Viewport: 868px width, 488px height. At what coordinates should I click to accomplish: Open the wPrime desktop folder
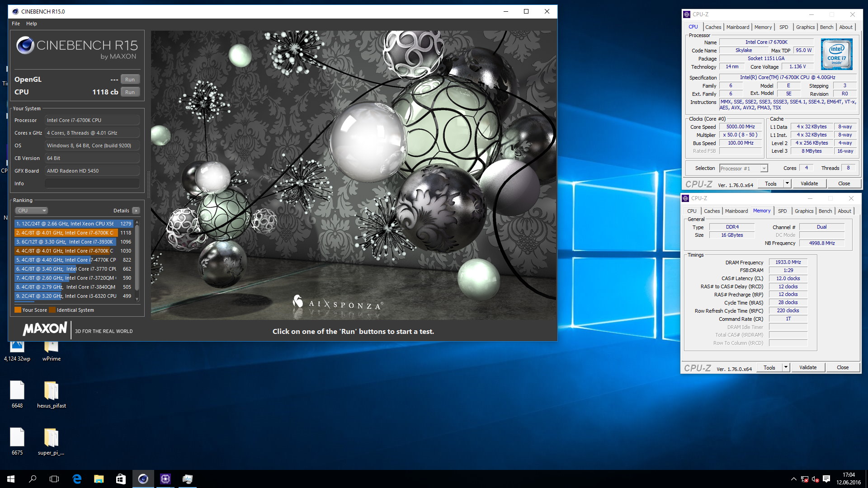click(x=52, y=352)
